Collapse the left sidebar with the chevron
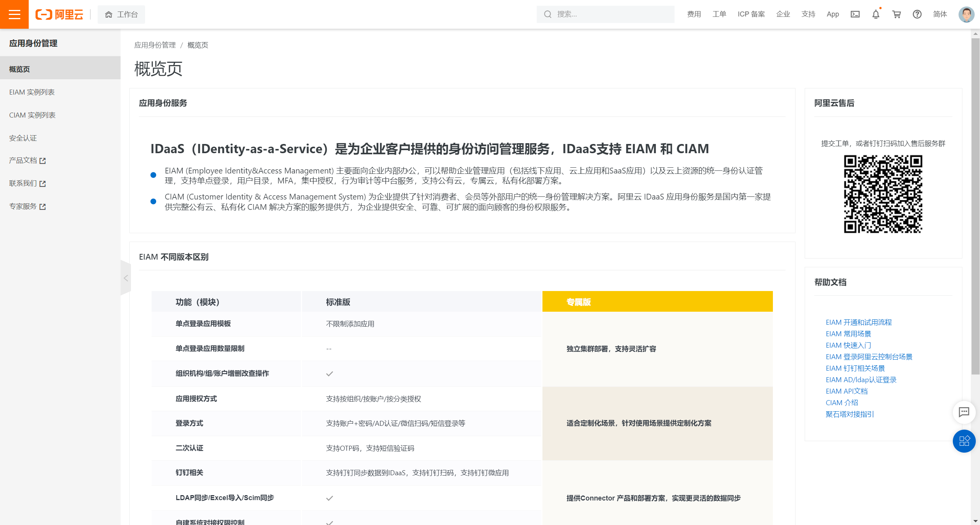Image resolution: width=980 pixels, height=525 pixels. point(126,278)
